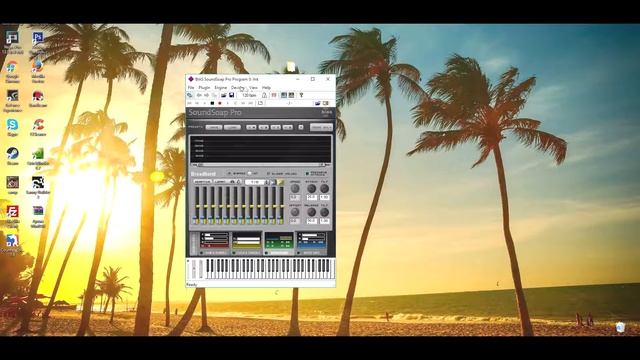Open the File menu
Image resolution: width=640 pixels, height=360 pixels.
click(191, 88)
